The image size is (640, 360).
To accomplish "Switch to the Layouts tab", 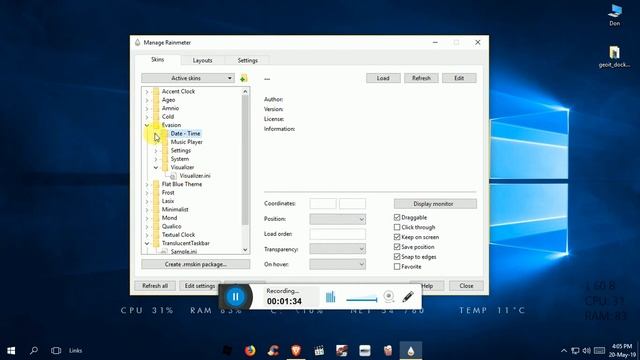I will point(202,60).
